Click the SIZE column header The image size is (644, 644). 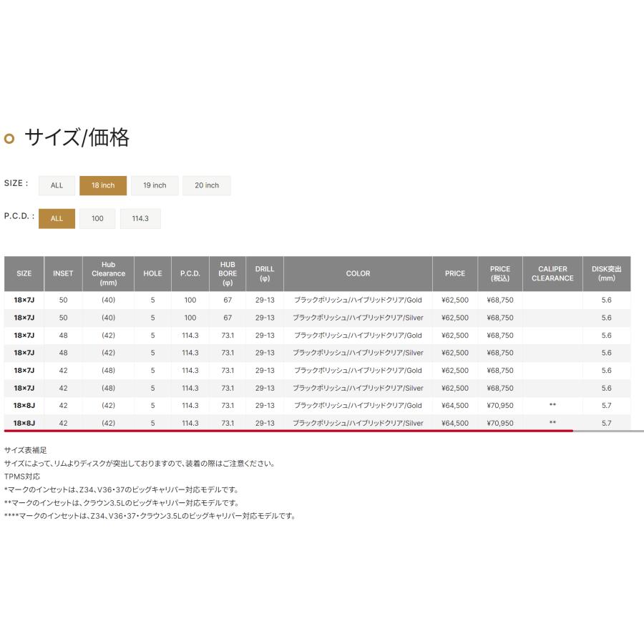24,273
